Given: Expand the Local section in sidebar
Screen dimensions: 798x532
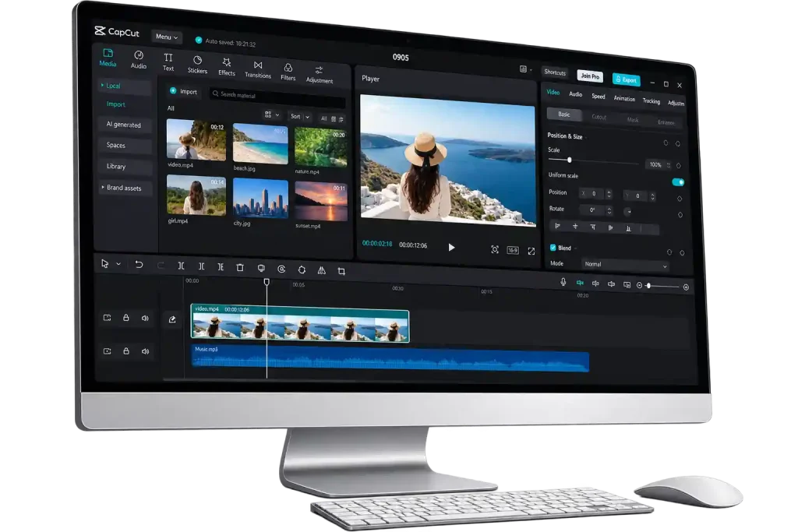Looking at the screenshot, I should 102,85.
